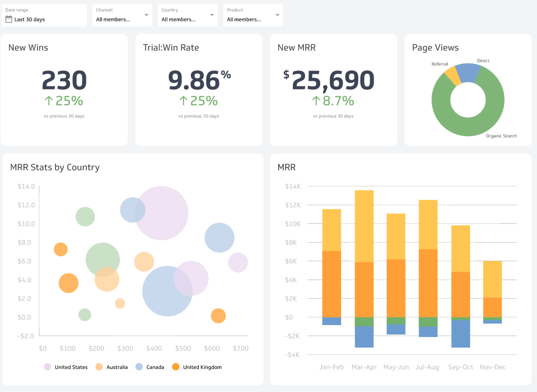Click the Country dropdown arrow

(x=212, y=15)
